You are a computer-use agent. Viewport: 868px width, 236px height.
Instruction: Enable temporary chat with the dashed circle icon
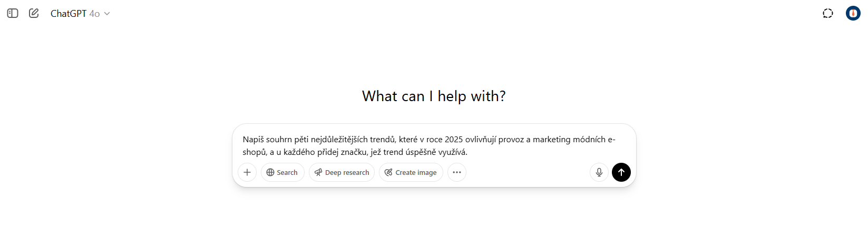pyautogui.click(x=828, y=13)
